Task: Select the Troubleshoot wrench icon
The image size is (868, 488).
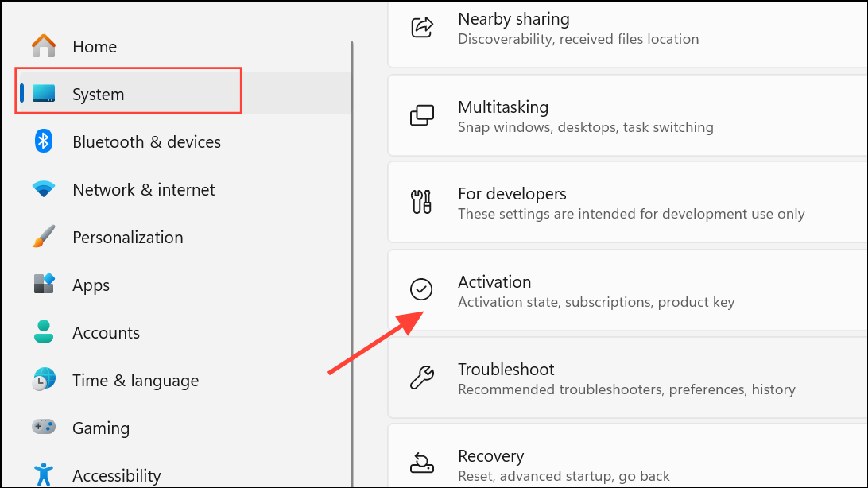Action: click(421, 377)
